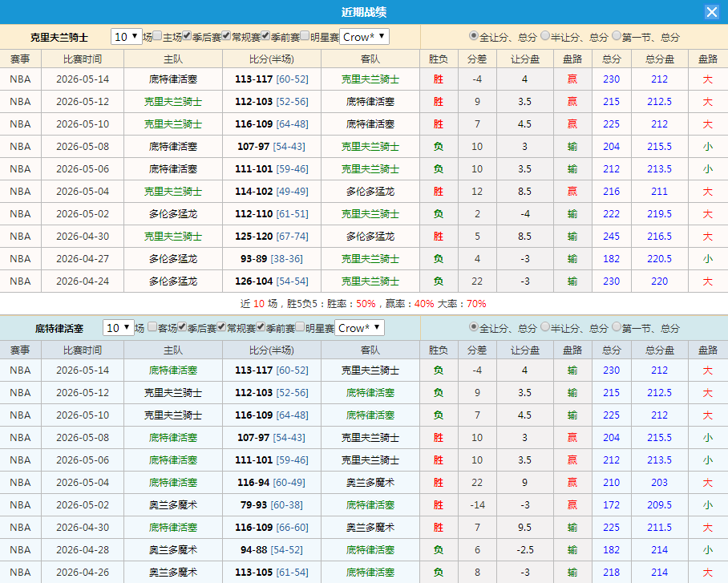Uncheck 季前赛 in the 底特律活塞 filter row
The image size is (728, 583).
261,327
